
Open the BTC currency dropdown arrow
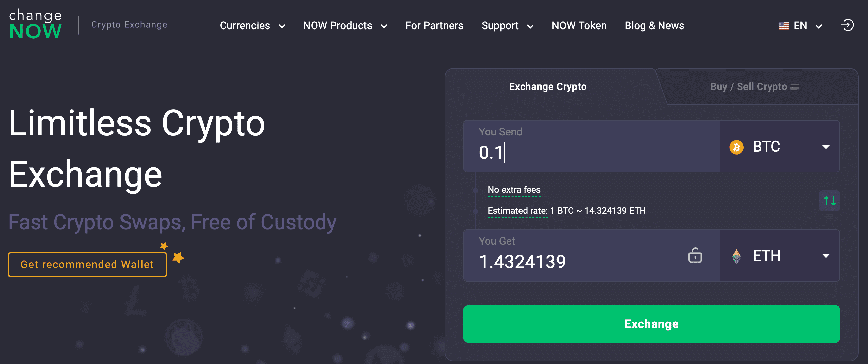pyautogui.click(x=826, y=147)
